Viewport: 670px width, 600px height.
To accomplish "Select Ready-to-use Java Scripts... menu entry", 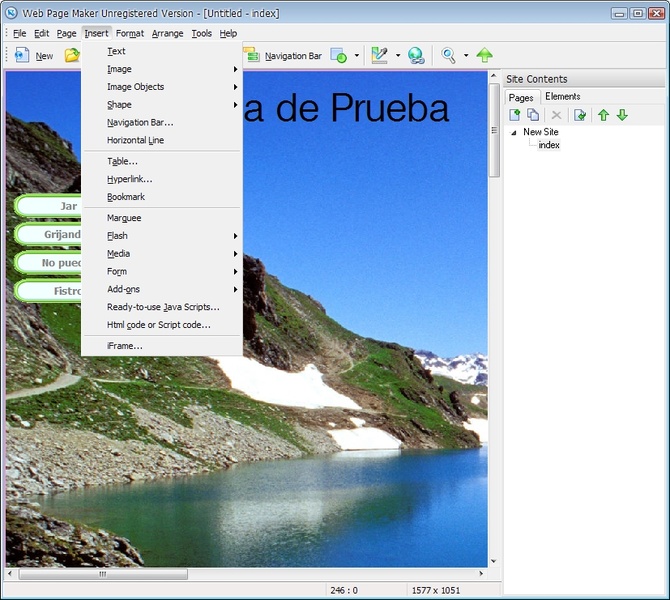I will point(163,307).
